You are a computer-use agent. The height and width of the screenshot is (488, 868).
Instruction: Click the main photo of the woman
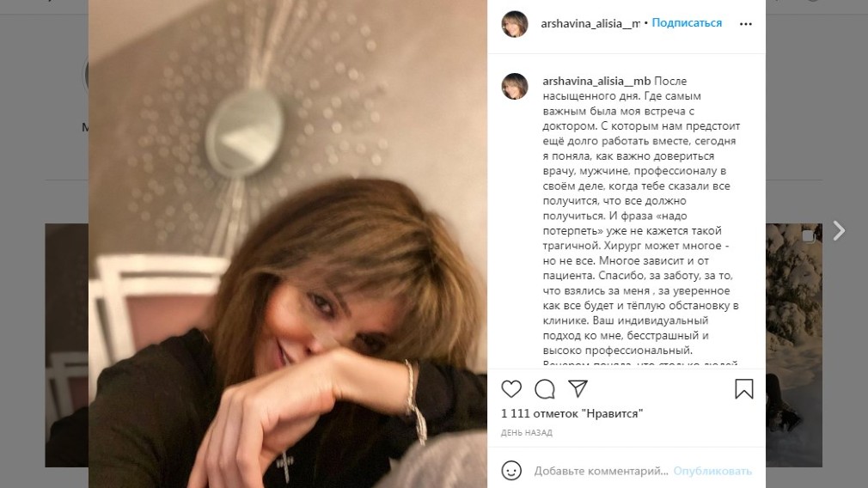(x=288, y=244)
